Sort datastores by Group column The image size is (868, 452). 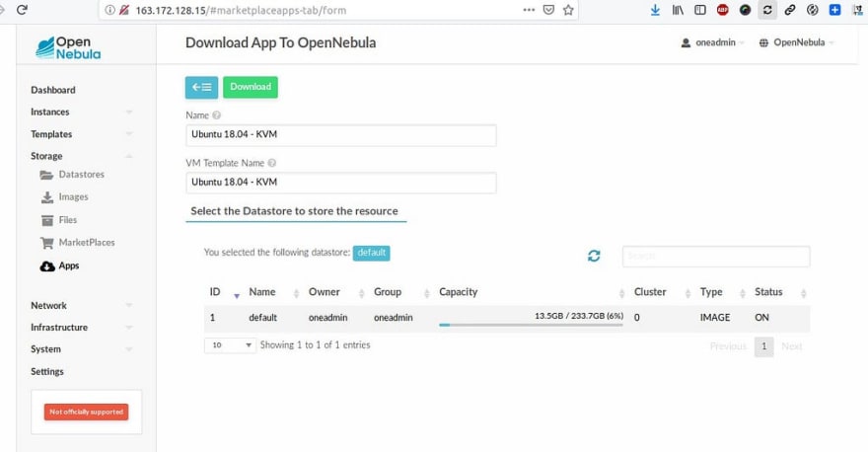point(401,292)
